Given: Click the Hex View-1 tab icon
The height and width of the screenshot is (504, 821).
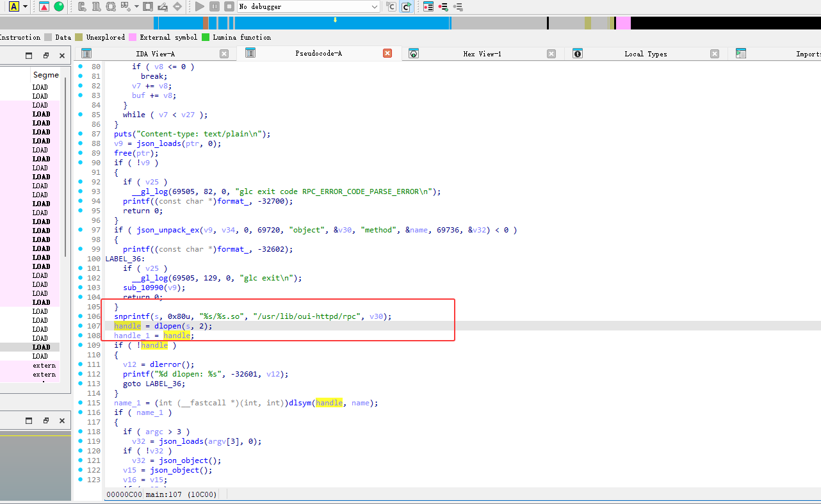Looking at the screenshot, I should point(414,53).
